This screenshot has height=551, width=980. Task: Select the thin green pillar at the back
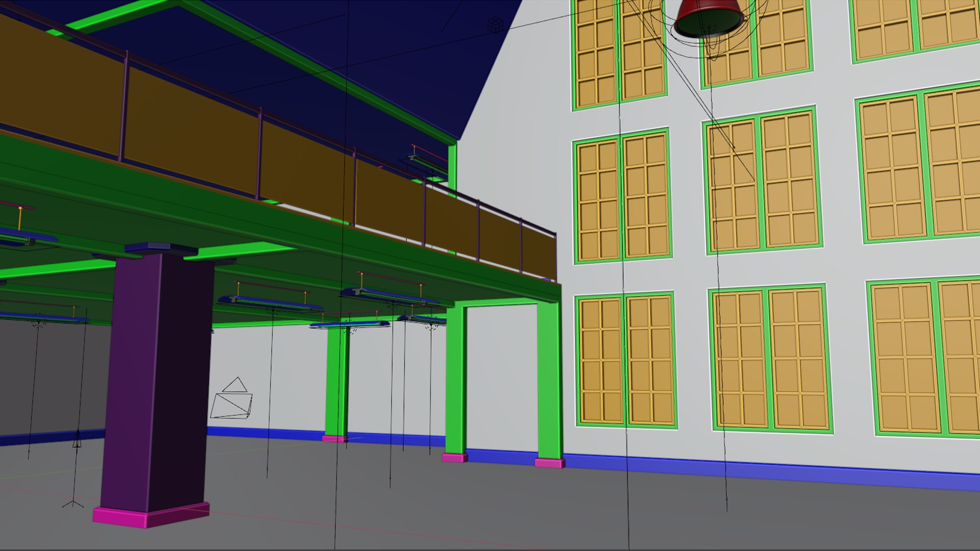pos(337,382)
